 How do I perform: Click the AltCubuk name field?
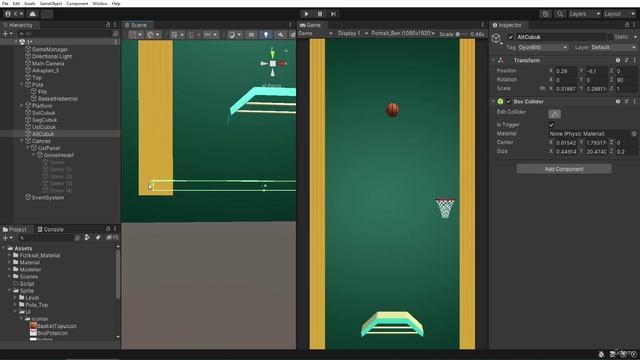[560, 37]
